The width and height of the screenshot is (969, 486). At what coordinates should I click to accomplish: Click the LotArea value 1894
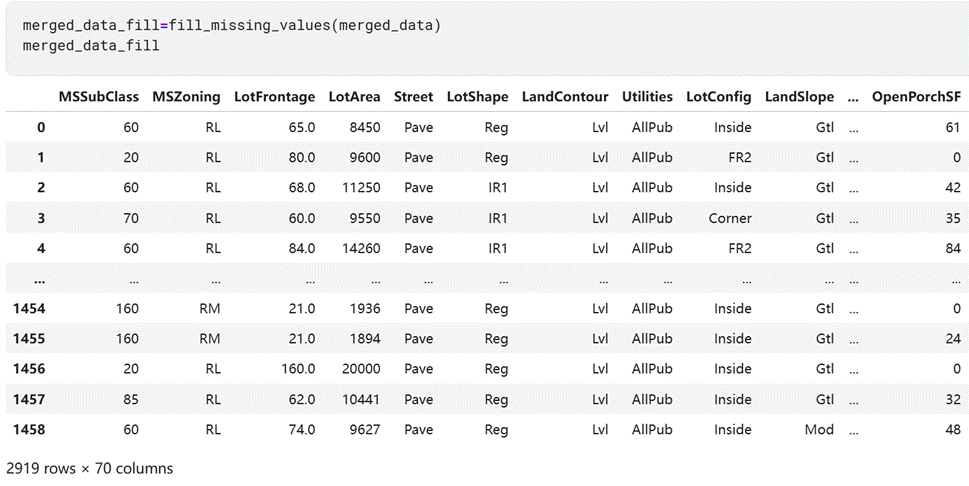tap(365, 339)
